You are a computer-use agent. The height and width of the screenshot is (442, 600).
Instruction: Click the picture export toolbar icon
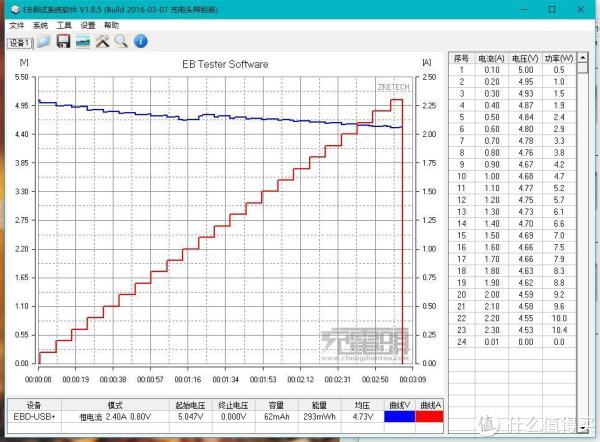tap(83, 41)
